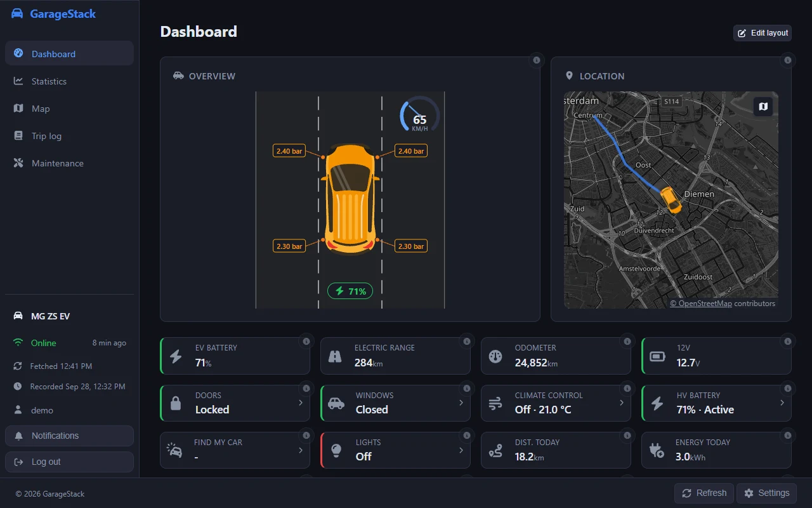Expand the HV Battery tile chevron

[782, 403]
